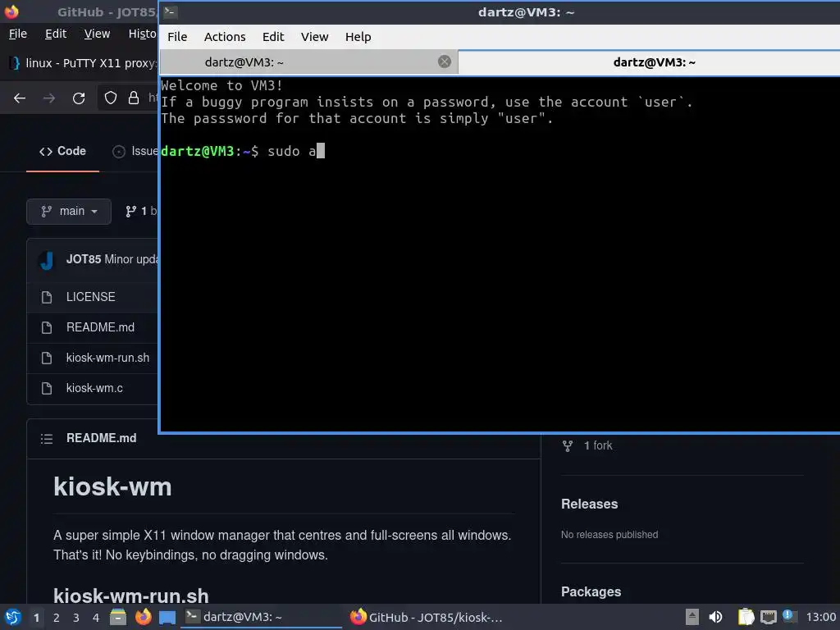Open the Releases heading link

point(589,504)
